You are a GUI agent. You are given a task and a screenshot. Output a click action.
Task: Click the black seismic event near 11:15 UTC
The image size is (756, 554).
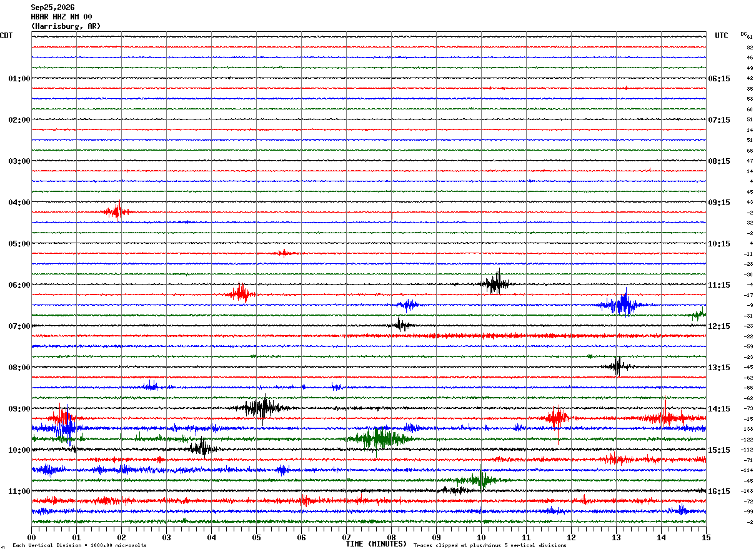[x=497, y=283]
